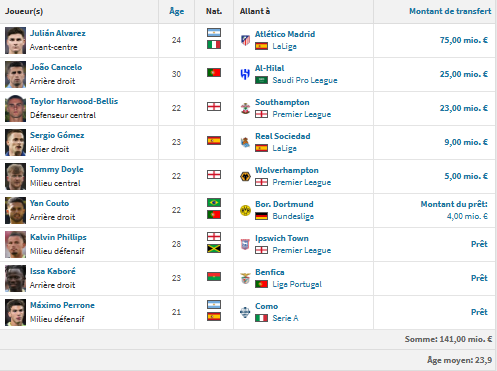Click the Wolverhampton wolf logo icon
This screenshot has width=497, height=371.
coord(245,176)
